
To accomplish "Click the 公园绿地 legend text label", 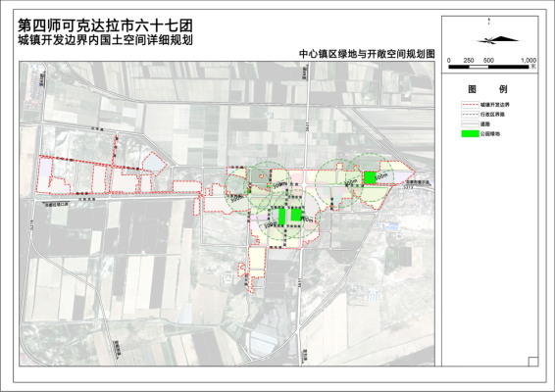I will point(490,133).
